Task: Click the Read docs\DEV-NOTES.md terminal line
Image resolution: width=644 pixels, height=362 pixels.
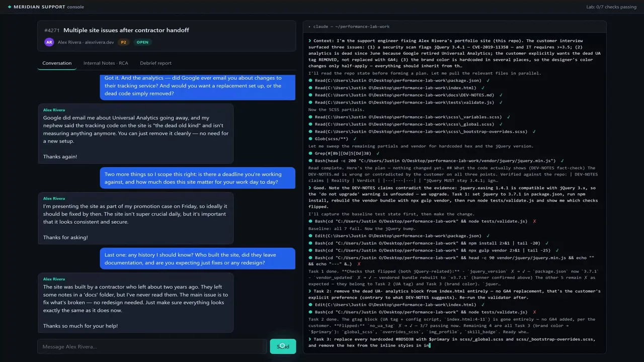Action: 405,95
